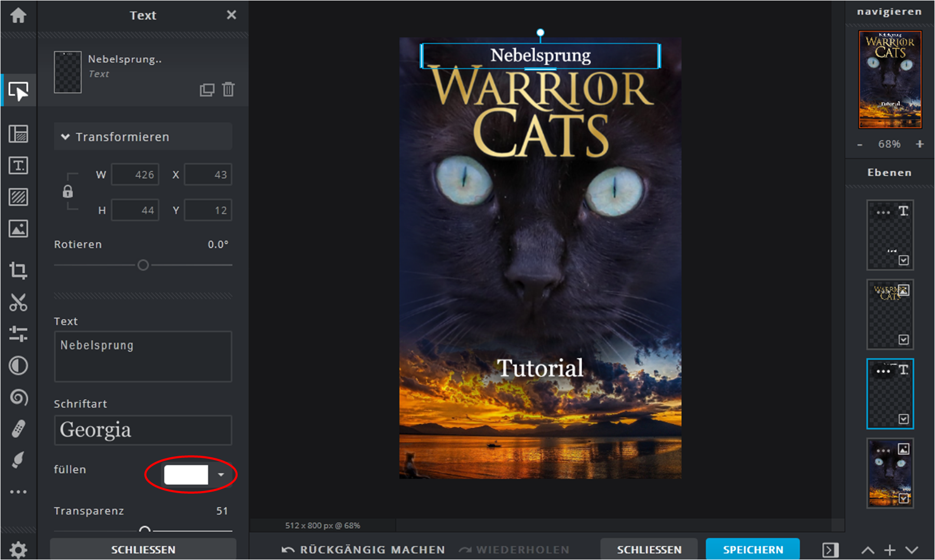Click the Nebelsprung layer preview thumbnail
This screenshot has height=560, width=935.
point(67,72)
